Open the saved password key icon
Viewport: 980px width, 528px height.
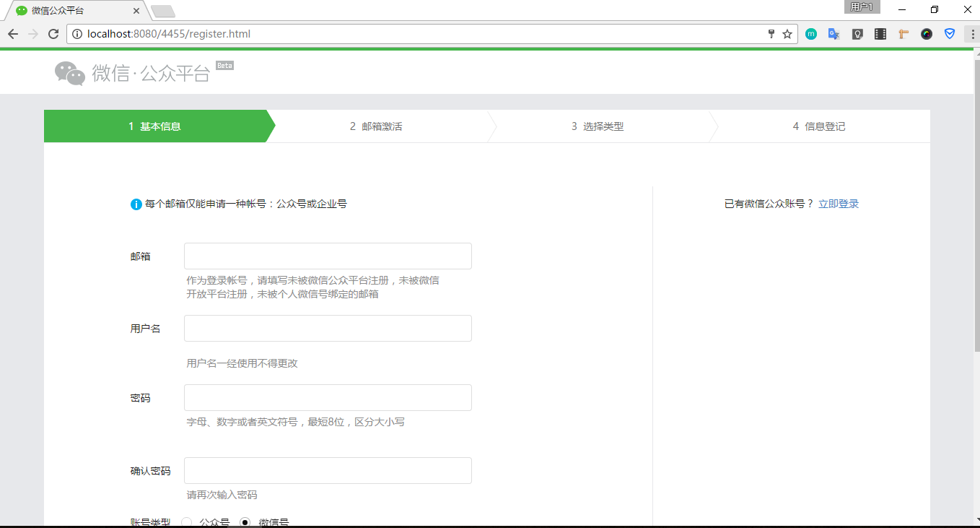tap(771, 34)
